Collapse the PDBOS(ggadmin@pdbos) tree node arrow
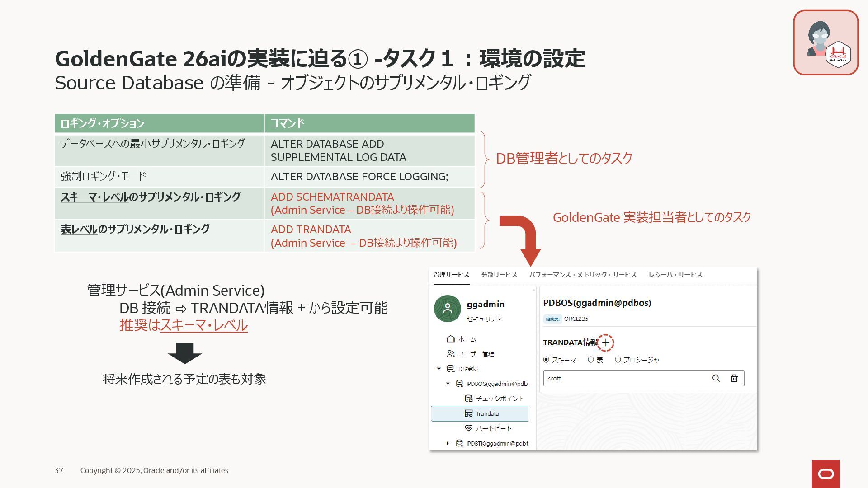The width and height of the screenshot is (868, 488). click(x=448, y=384)
